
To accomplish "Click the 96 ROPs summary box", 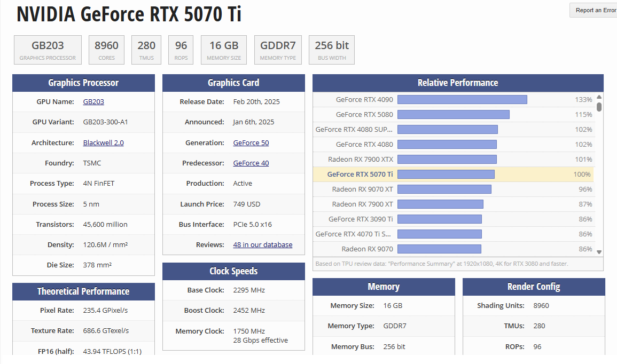I will pos(181,50).
